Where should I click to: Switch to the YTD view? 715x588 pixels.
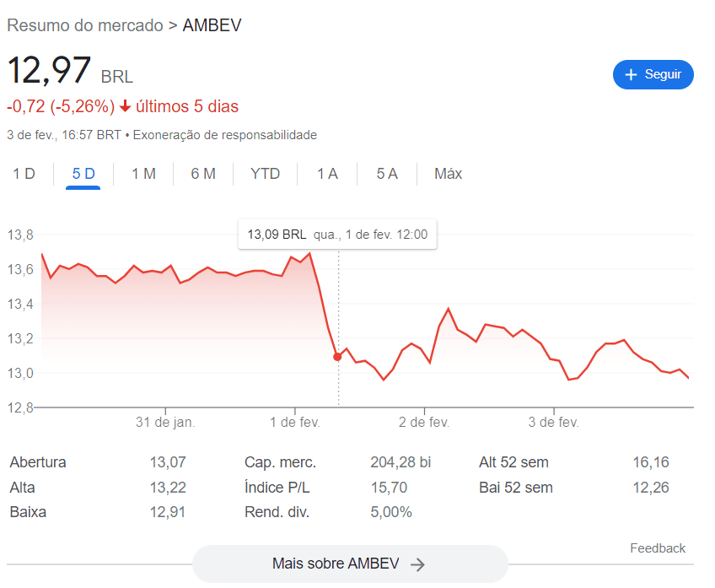[266, 174]
